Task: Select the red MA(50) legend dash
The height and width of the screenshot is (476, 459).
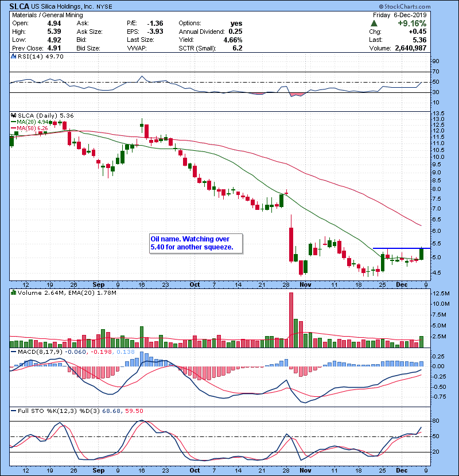Action: 13,128
